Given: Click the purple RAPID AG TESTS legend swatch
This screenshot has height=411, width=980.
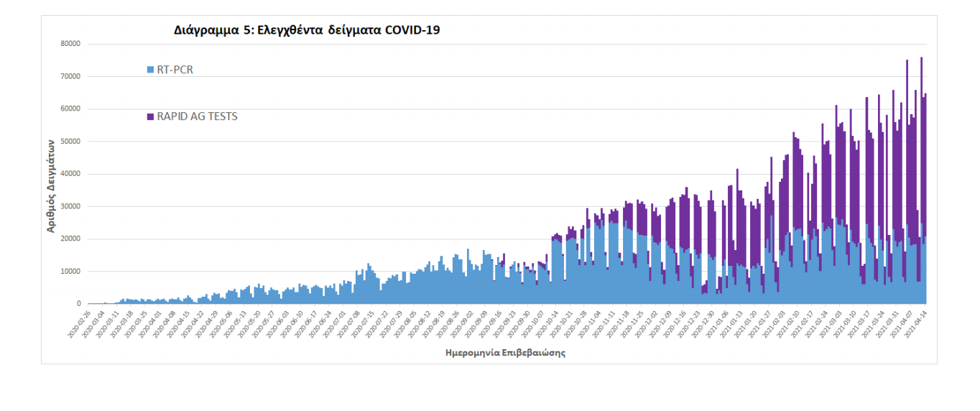Looking at the screenshot, I should click(150, 116).
